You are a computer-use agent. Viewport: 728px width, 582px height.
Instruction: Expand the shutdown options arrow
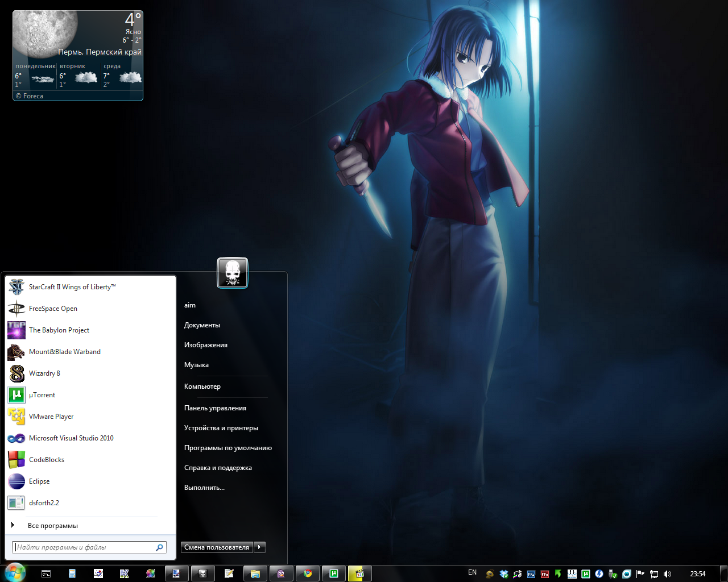259,547
